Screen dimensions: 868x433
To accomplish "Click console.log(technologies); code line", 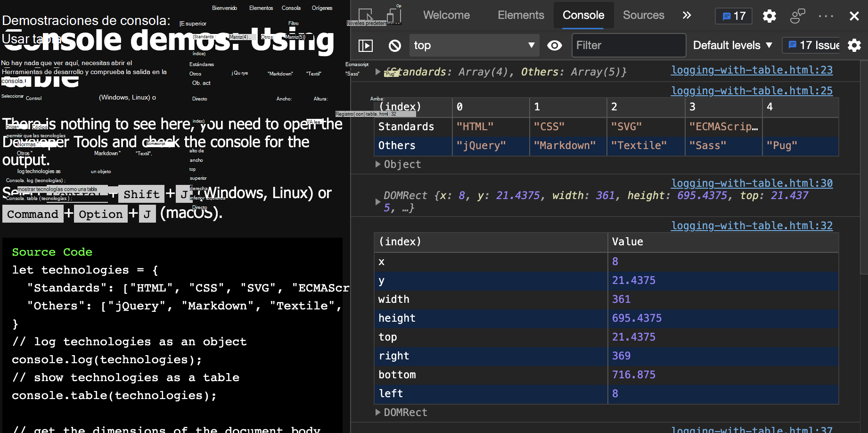I will pyautogui.click(x=106, y=359).
